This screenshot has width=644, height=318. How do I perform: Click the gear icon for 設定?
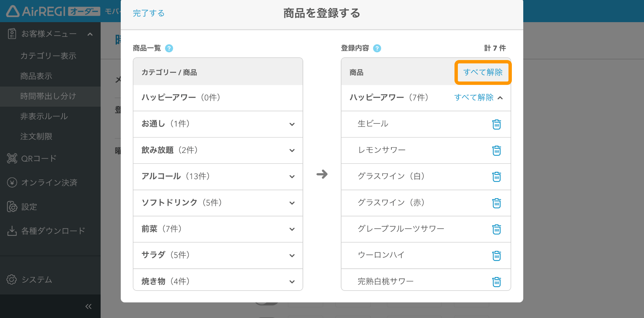pyautogui.click(x=12, y=207)
